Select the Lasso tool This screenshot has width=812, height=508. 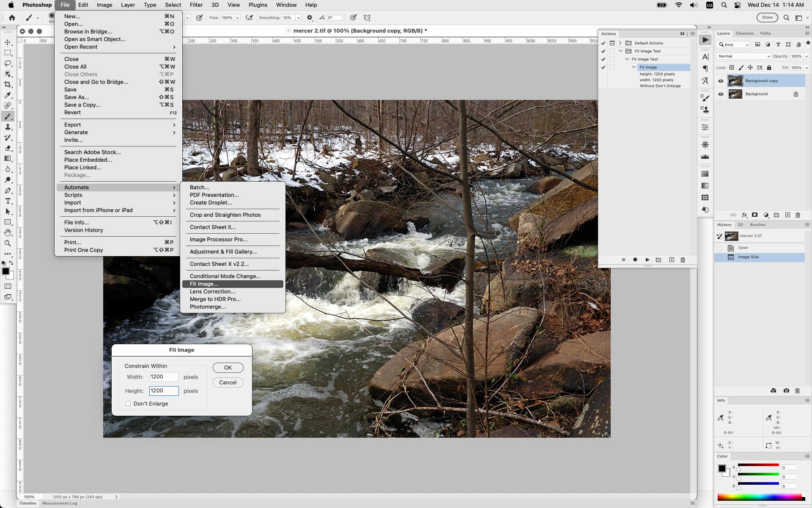(x=8, y=63)
